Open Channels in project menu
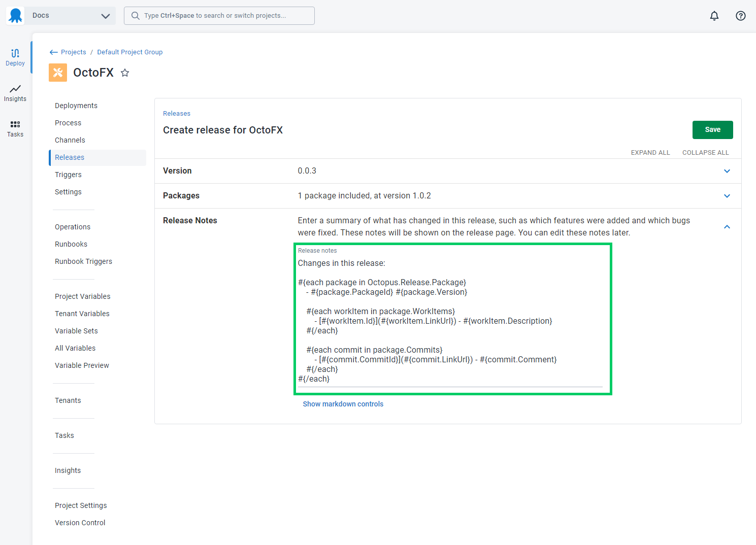 point(70,140)
